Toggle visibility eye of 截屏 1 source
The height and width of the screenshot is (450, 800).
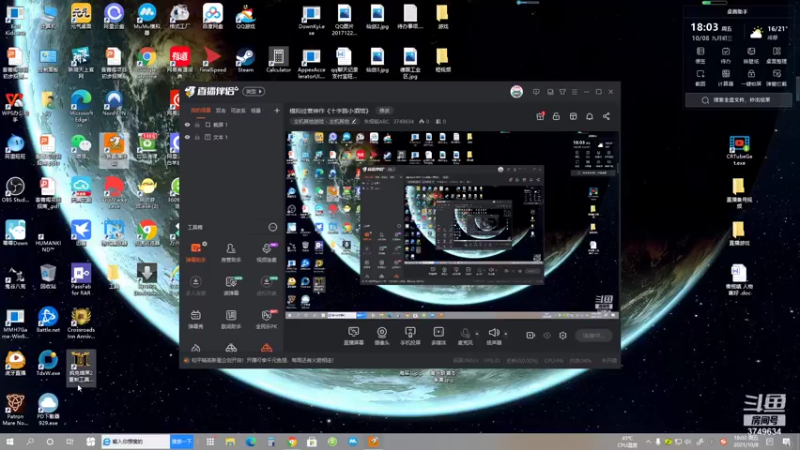(187, 124)
